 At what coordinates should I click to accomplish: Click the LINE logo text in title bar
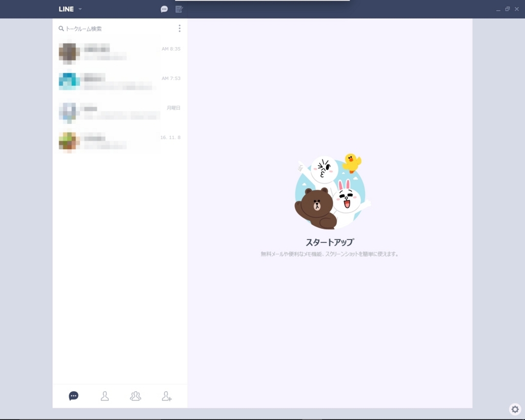click(x=66, y=9)
